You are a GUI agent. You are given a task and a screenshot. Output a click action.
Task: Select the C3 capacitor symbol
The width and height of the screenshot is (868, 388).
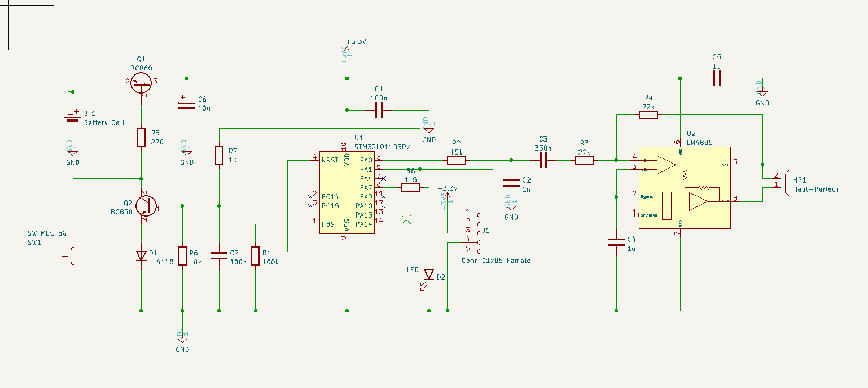pyautogui.click(x=543, y=161)
